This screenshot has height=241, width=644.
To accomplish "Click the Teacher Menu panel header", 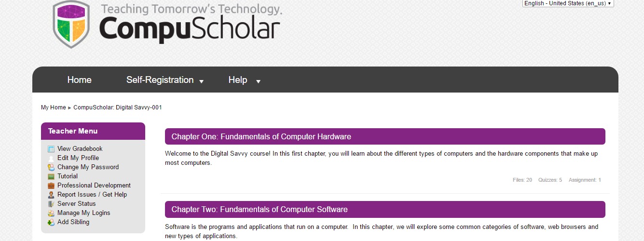I will [93, 131].
